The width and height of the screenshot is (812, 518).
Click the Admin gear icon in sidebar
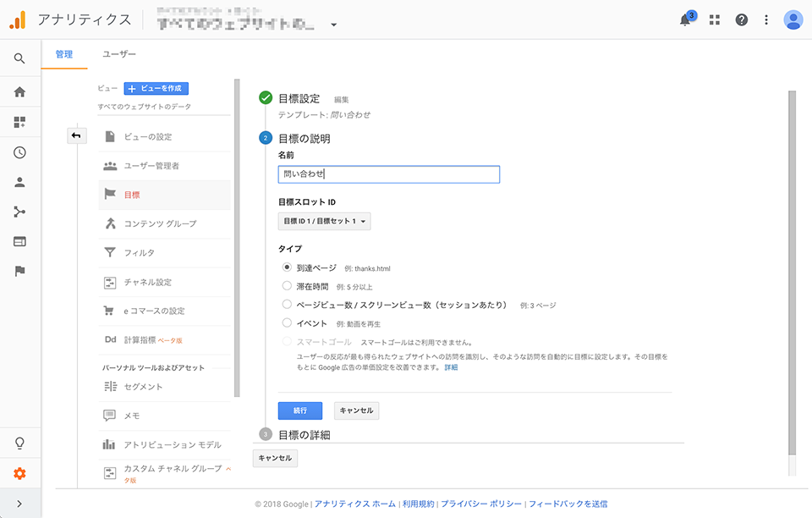19,473
